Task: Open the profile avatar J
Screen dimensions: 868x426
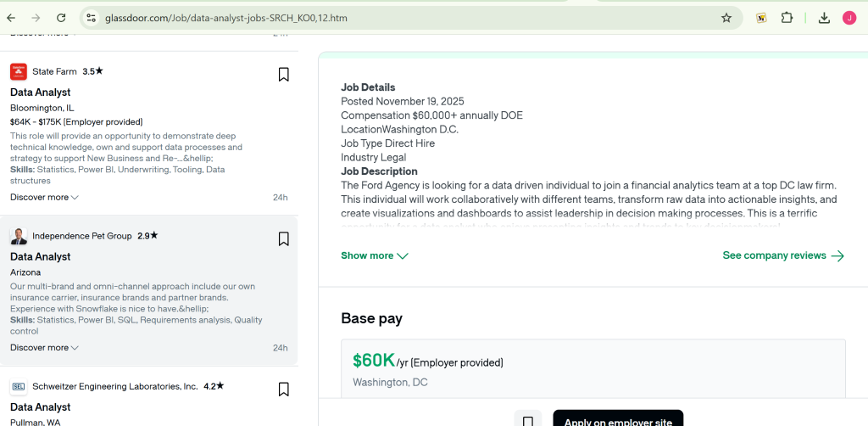Action: point(849,18)
